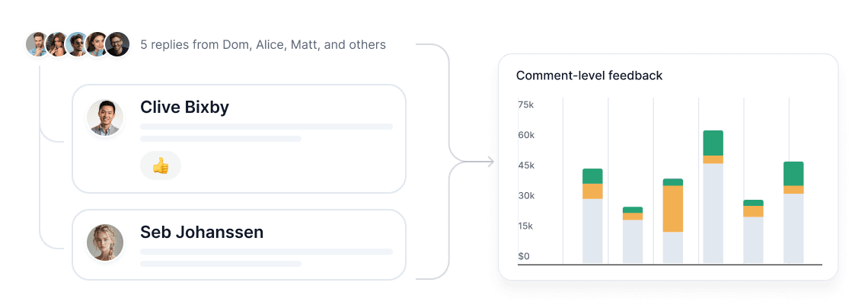Click the last avatar wearing glasses in the replies stack
This screenshot has width=868, height=305.
click(x=116, y=44)
